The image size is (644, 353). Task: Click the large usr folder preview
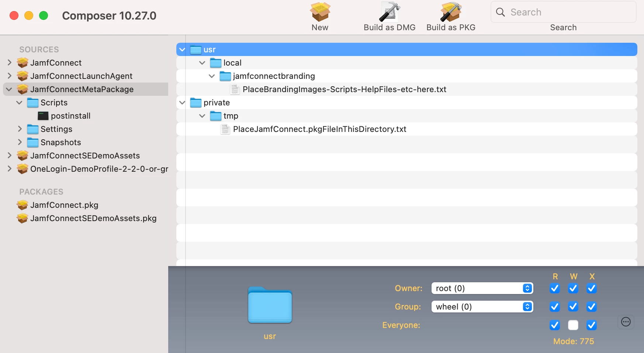[270, 305]
